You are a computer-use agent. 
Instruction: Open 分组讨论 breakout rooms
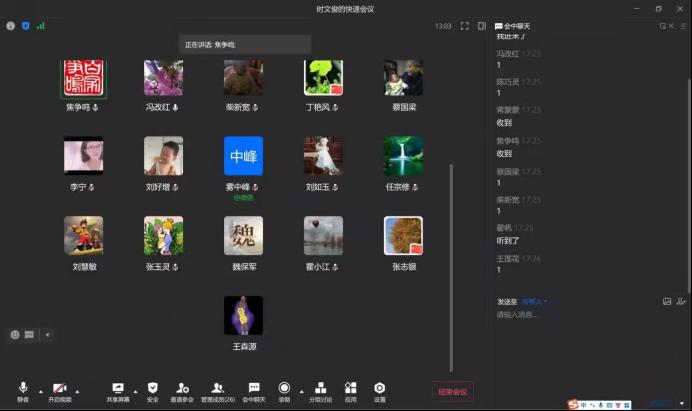(x=319, y=390)
